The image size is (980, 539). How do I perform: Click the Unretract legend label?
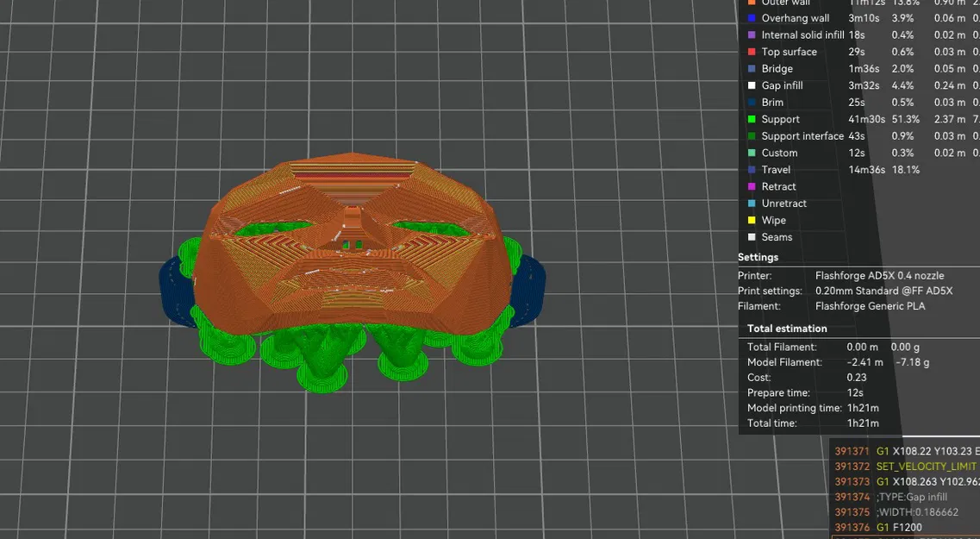(783, 204)
